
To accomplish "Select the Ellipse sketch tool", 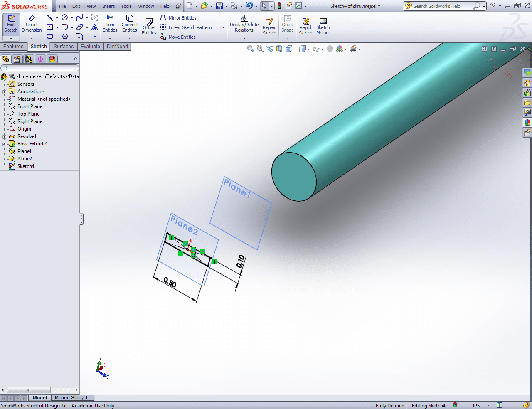I will pos(80,27).
